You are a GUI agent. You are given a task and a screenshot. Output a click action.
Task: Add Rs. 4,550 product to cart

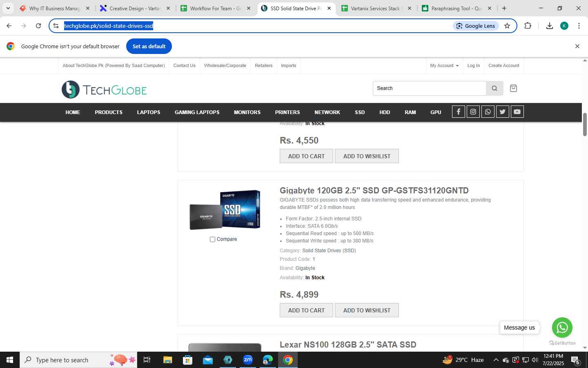tap(306, 156)
